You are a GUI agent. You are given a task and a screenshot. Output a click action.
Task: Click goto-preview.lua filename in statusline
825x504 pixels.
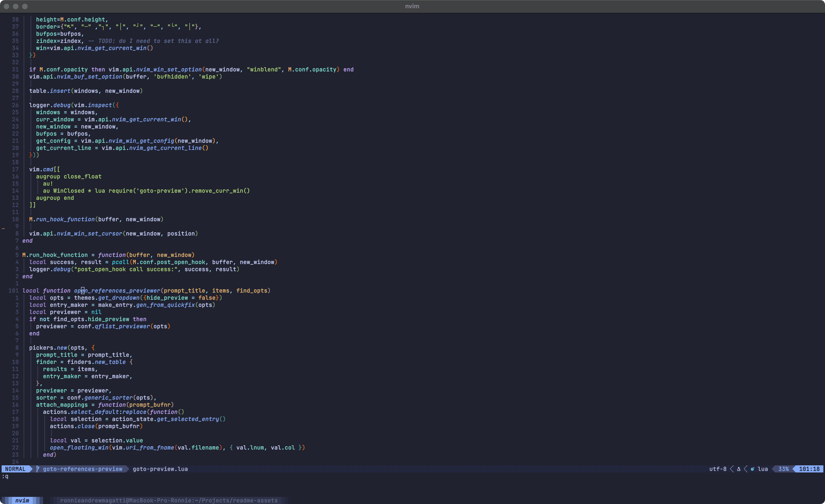pos(160,469)
